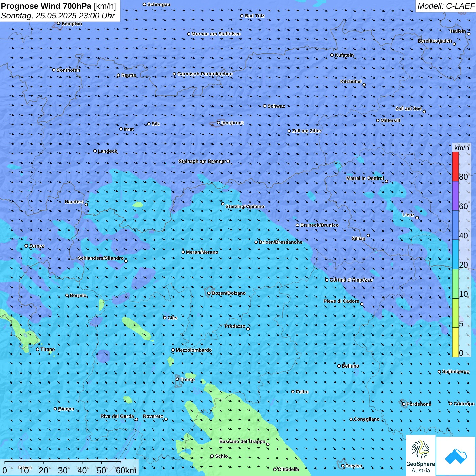Click the 'Pieve di Cadore' label
Image resolution: width=476 pixels, height=476 pixels.
pos(341,301)
